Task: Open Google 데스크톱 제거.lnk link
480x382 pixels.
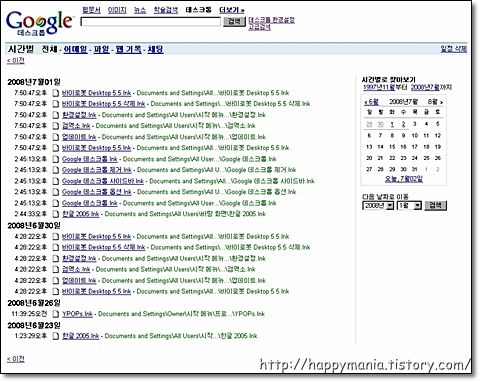Action: click(x=97, y=170)
